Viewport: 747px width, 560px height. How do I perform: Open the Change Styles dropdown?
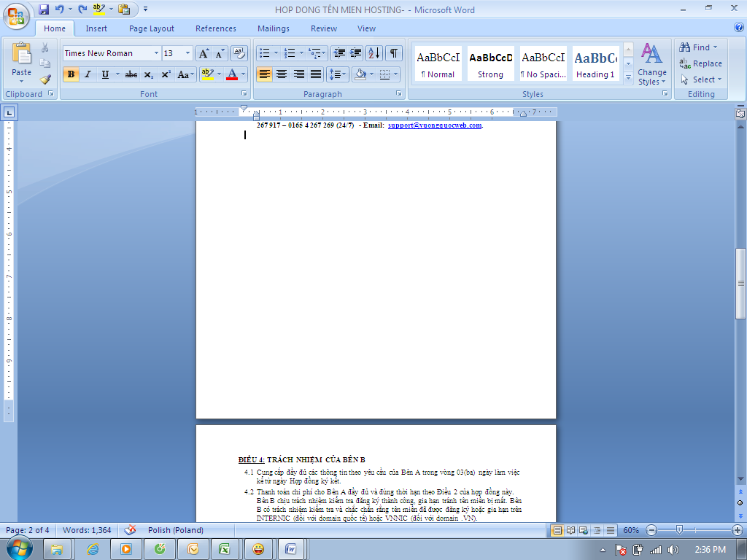(651, 65)
